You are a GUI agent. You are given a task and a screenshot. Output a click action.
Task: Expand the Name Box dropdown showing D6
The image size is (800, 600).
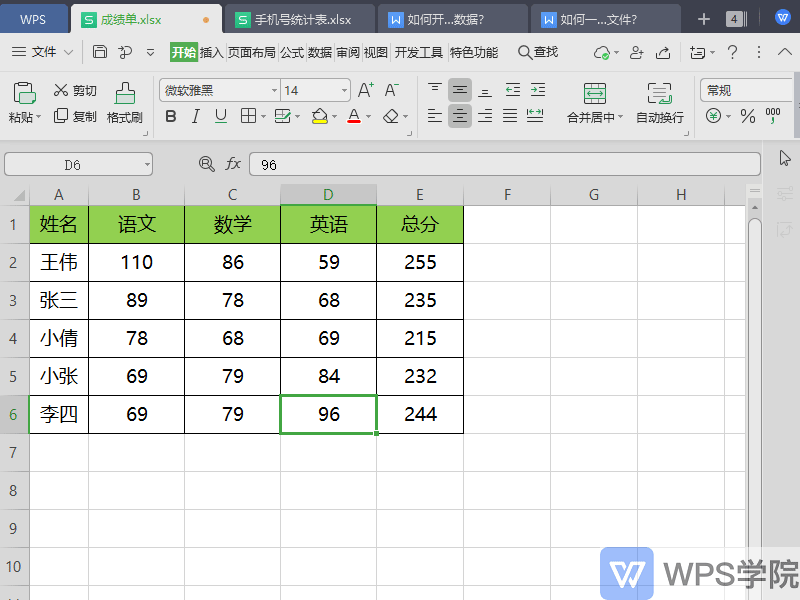pyautogui.click(x=147, y=164)
